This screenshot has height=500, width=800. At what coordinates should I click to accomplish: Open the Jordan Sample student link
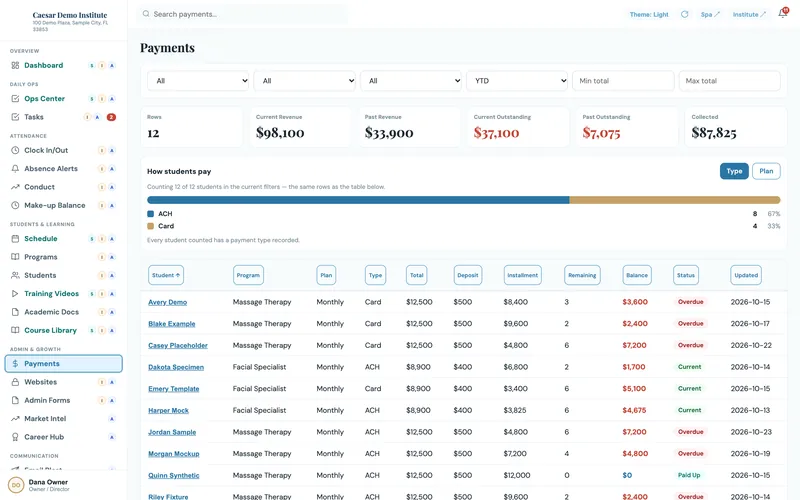172,433
